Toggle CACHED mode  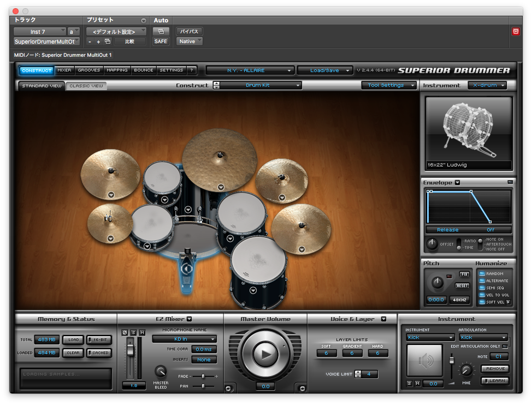coord(99,353)
